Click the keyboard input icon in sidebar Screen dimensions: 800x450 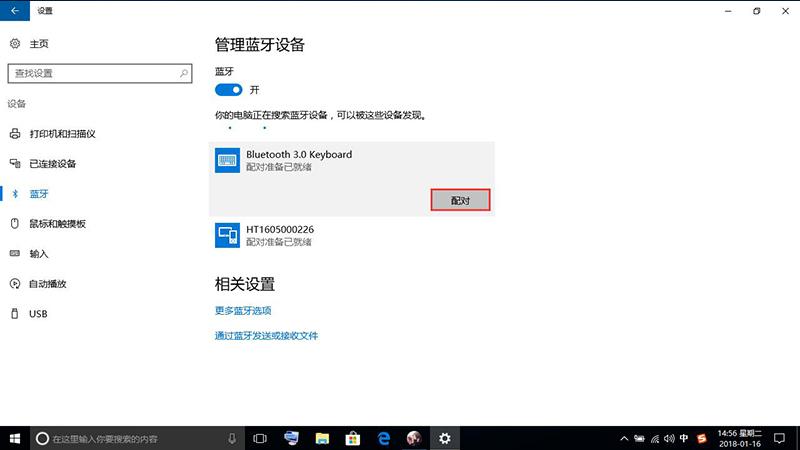(x=15, y=253)
